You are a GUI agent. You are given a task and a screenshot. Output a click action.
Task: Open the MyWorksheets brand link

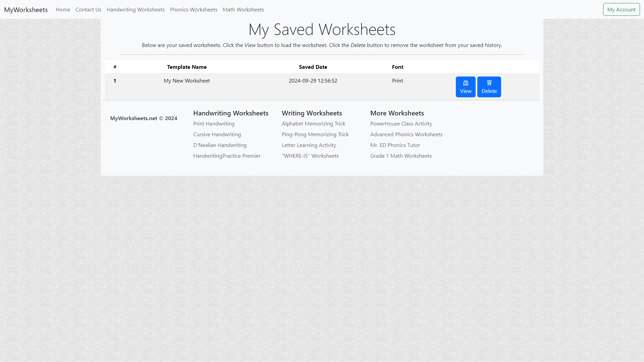click(26, 10)
